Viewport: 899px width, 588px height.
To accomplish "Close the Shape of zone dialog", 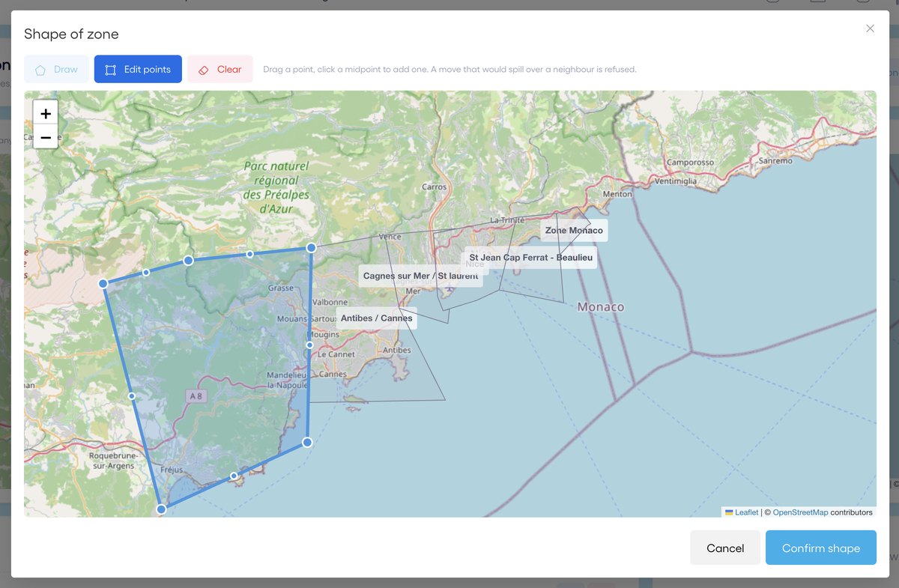I will (x=870, y=28).
